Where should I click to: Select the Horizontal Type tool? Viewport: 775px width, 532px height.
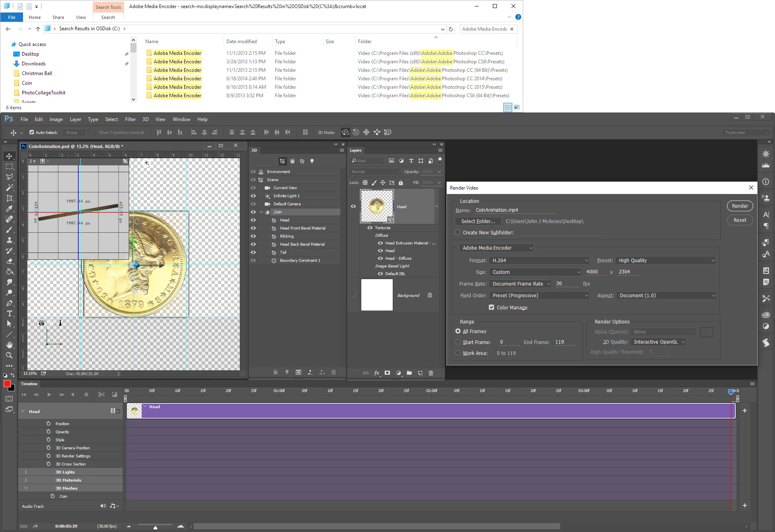coord(9,313)
